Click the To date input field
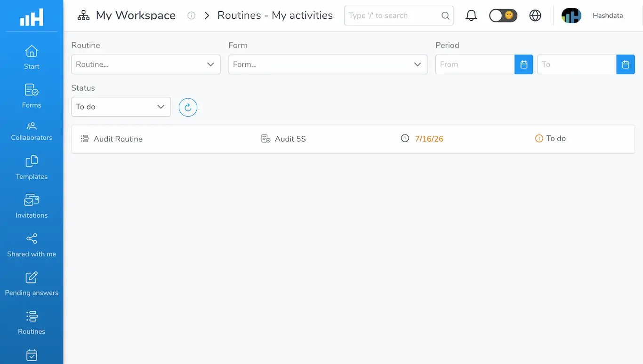 (577, 64)
